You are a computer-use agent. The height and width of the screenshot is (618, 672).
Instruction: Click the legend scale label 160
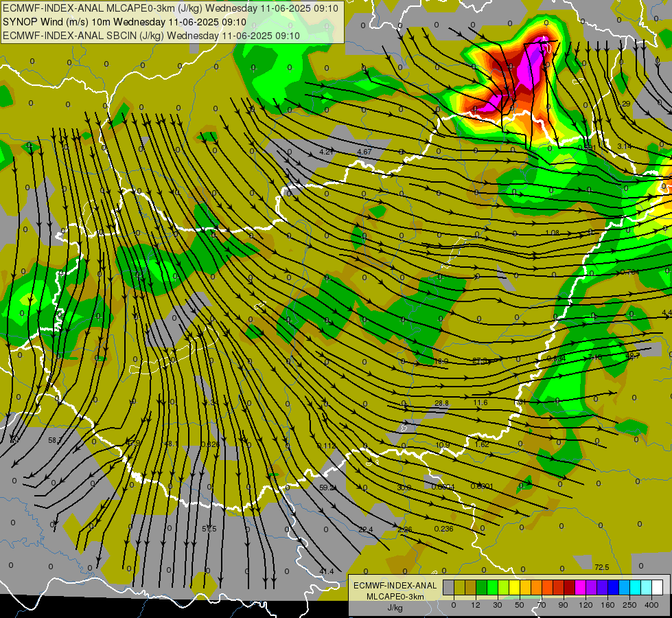point(607,605)
